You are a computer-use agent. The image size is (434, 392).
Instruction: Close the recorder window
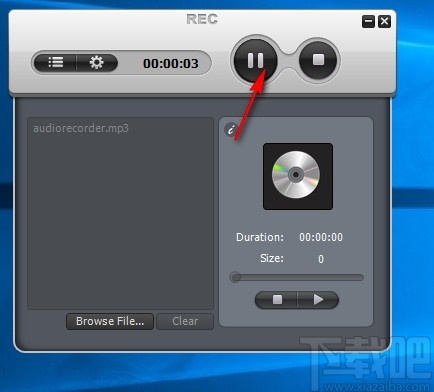point(384,22)
